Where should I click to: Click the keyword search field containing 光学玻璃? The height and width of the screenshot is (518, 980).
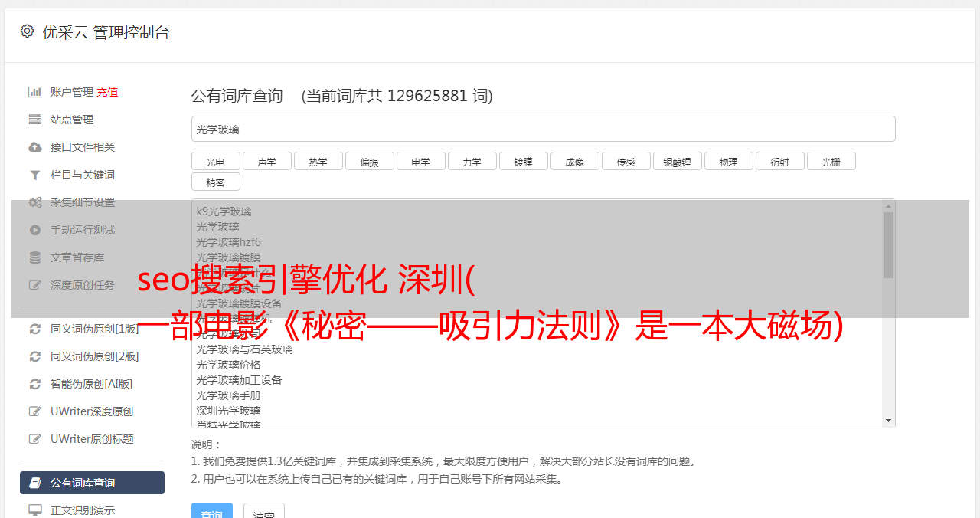tap(543, 129)
